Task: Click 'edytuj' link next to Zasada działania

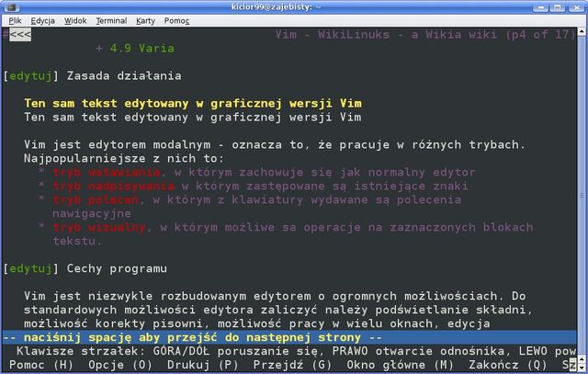Action: tap(30, 75)
